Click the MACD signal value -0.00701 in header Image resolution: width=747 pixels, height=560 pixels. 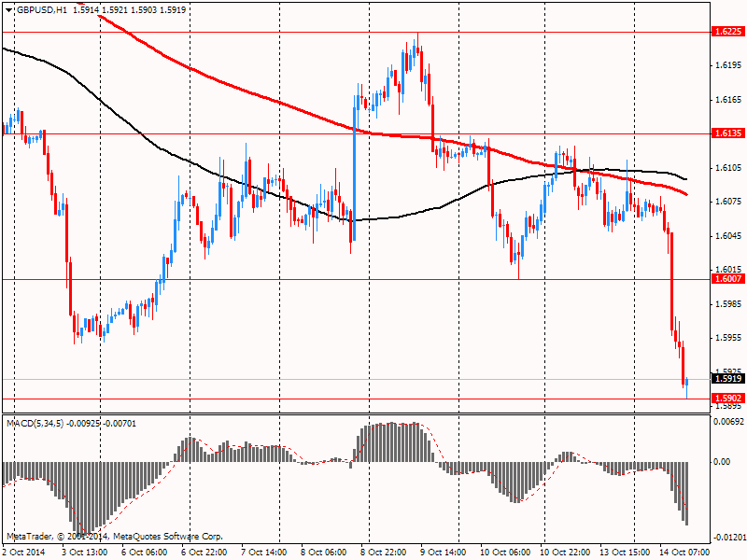click(120, 424)
